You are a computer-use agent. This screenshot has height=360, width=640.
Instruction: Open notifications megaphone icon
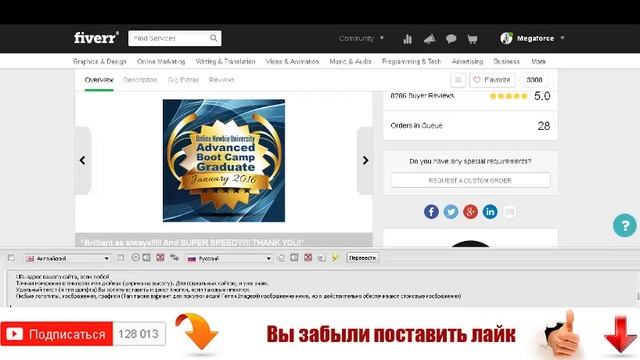coord(429,39)
